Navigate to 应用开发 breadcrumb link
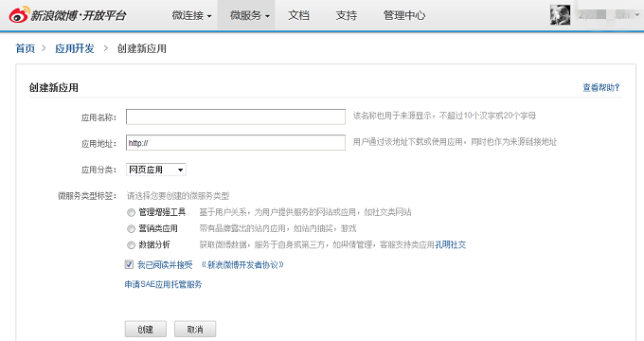644x341 pixels. (x=75, y=48)
